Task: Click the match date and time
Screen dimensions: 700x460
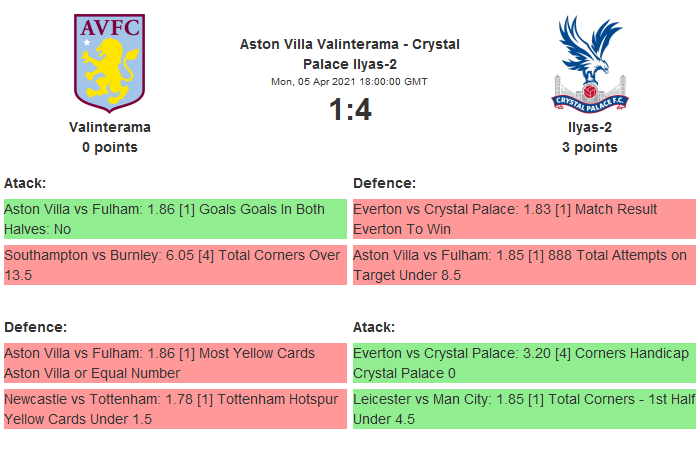Action: (x=350, y=82)
